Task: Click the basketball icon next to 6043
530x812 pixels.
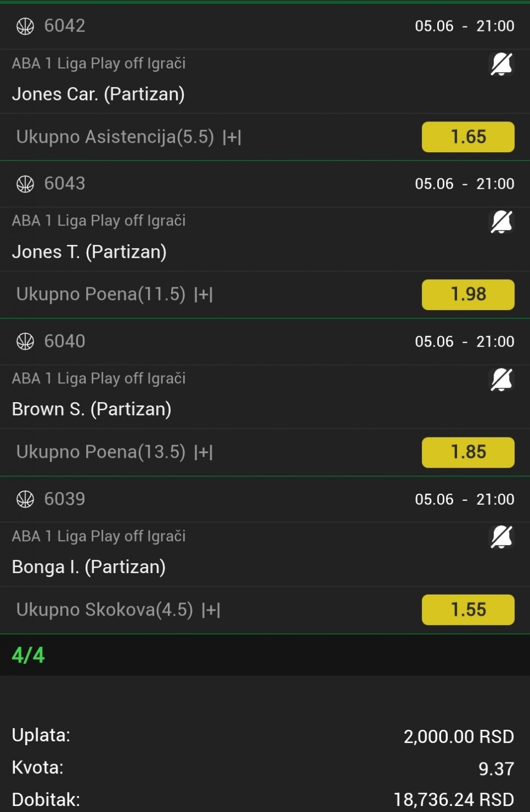Action: (x=25, y=184)
